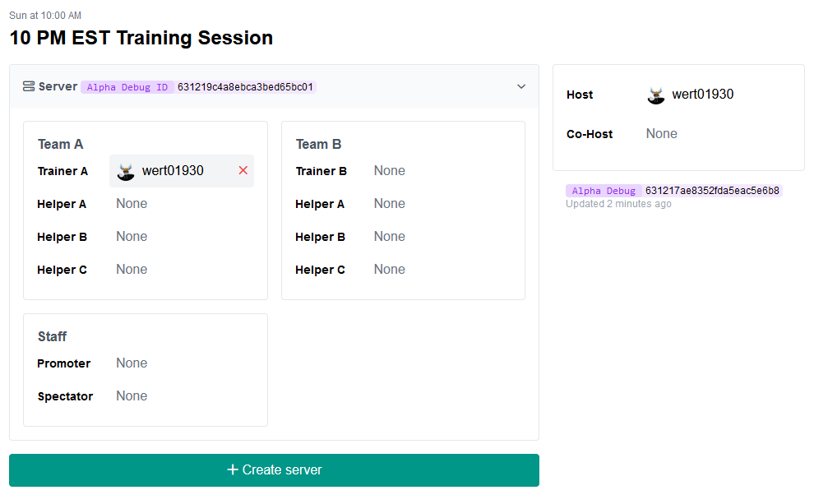Select the Team B Helper C slot
This screenshot has height=504, width=814.
point(389,270)
